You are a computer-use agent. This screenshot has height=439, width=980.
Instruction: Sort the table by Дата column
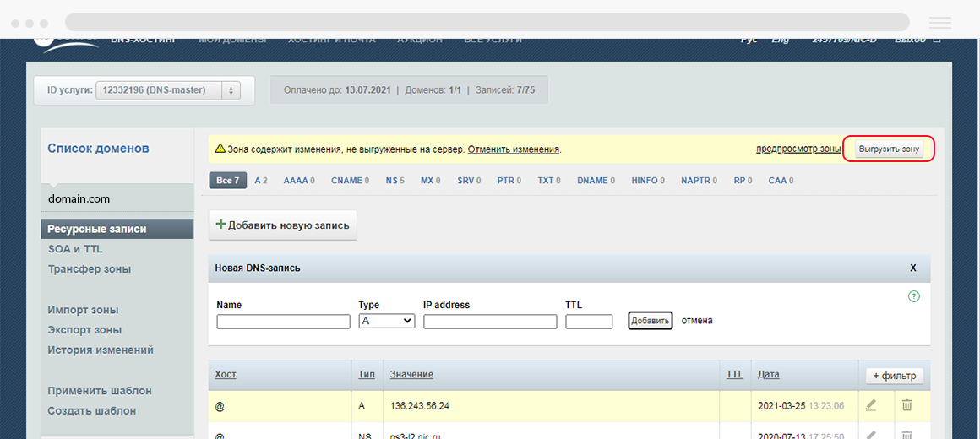[769, 375]
